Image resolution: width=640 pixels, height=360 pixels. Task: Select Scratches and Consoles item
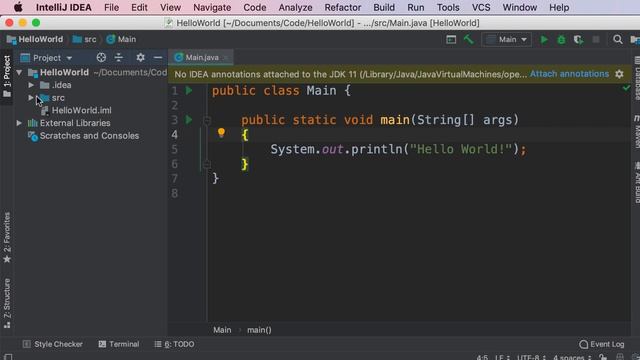[x=89, y=136]
